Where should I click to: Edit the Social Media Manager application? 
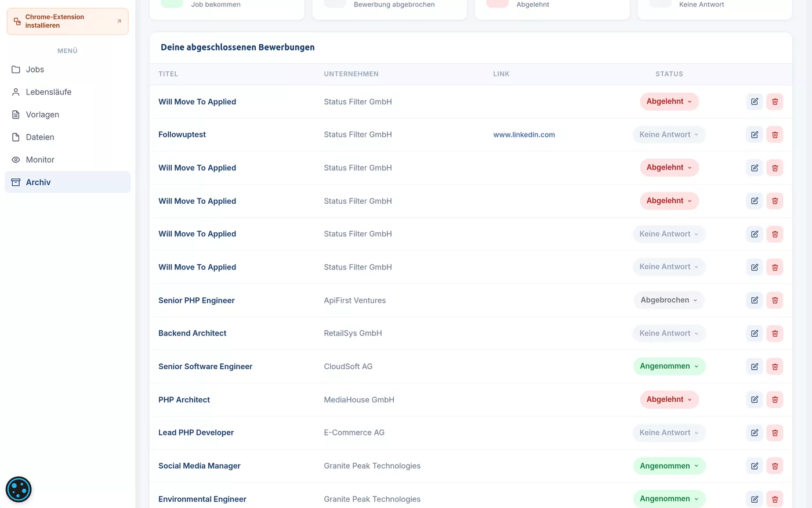point(754,466)
